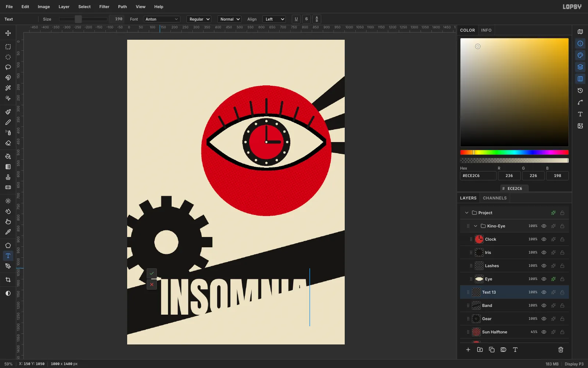The width and height of the screenshot is (588, 368).
Task: Select the Magic Wand tool
Action: [x=8, y=88]
